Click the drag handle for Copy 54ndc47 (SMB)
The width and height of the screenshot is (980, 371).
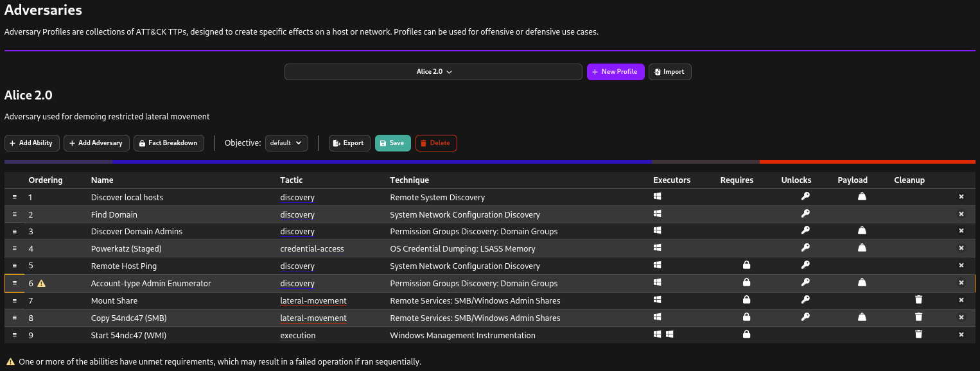coord(15,317)
